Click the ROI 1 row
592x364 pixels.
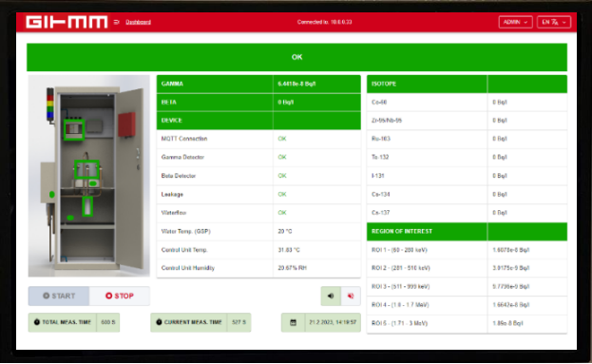[467, 250]
